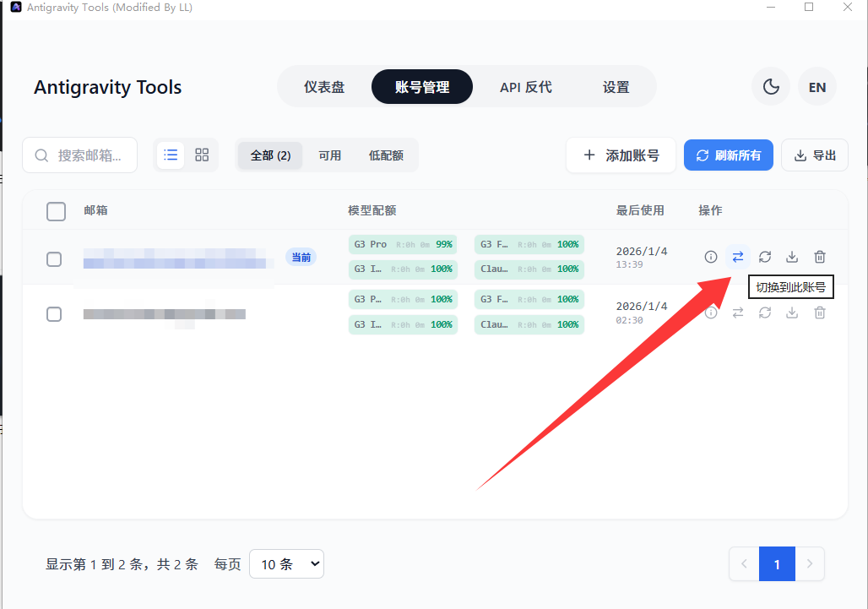This screenshot has height=609, width=868.
Task: Filter accounts by 可用 available
Action: (329, 155)
